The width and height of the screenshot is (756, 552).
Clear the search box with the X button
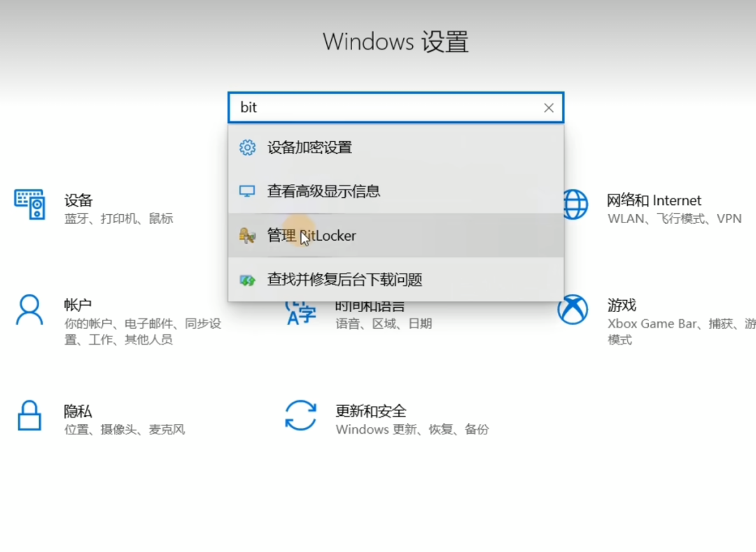point(549,108)
